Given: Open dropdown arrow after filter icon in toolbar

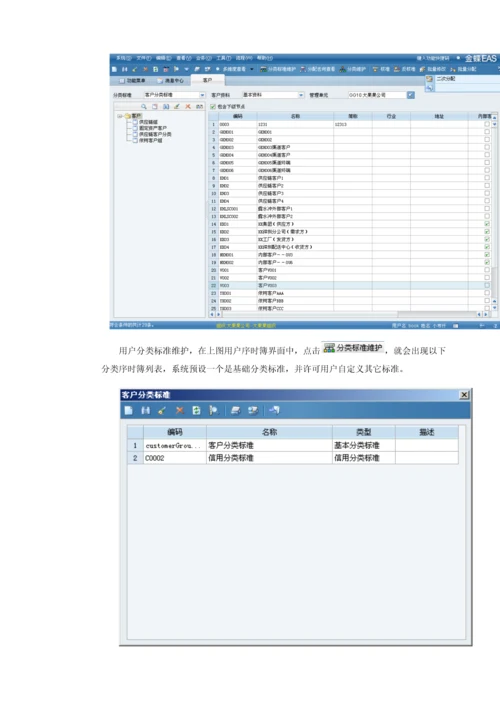Looking at the screenshot, I should coord(186,69).
